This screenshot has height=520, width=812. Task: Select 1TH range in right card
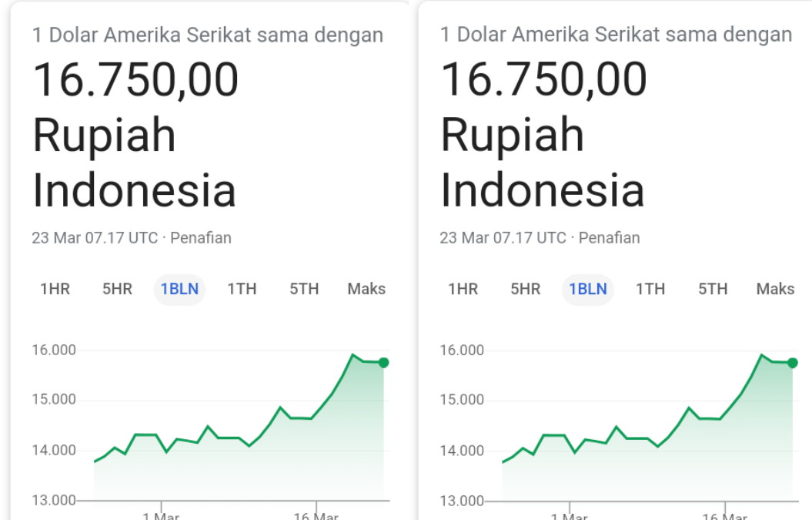click(x=650, y=289)
